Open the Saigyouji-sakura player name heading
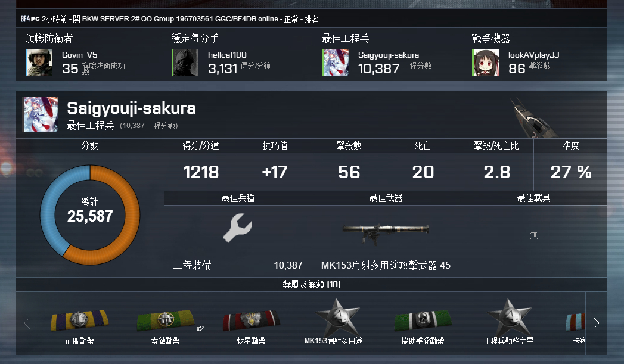The height and width of the screenshot is (364, 624). click(x=131, y=108)
